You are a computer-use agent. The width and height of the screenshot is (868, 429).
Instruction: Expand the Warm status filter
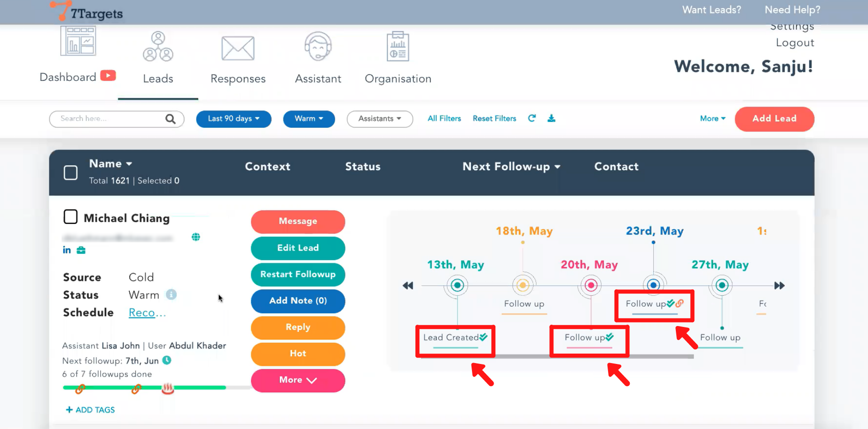point(309,119)
